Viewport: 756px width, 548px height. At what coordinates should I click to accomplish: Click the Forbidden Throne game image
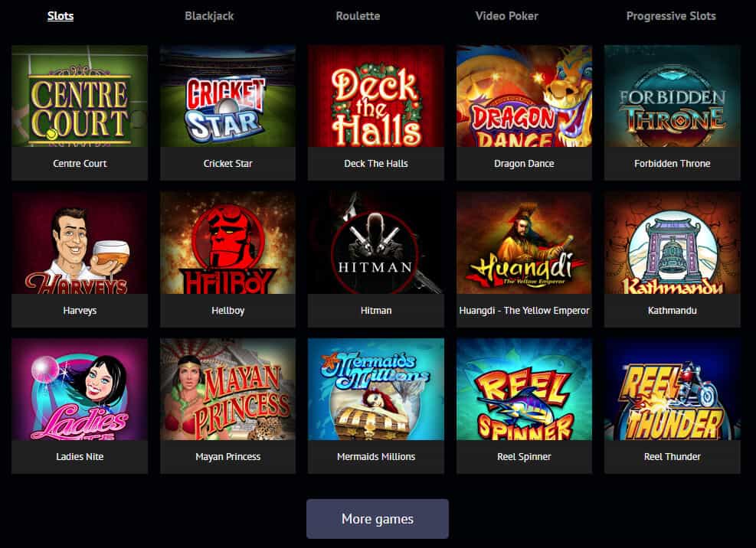[x=672, y=96]
